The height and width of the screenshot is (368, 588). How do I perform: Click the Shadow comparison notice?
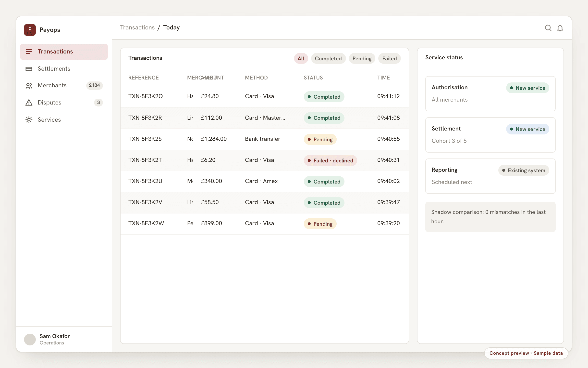tap(490, 217)
